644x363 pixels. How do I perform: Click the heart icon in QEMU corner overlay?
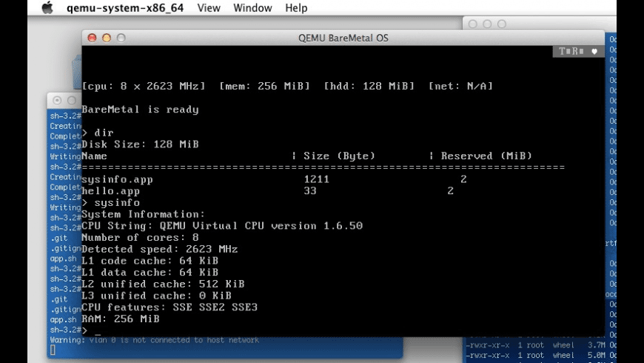594,51
